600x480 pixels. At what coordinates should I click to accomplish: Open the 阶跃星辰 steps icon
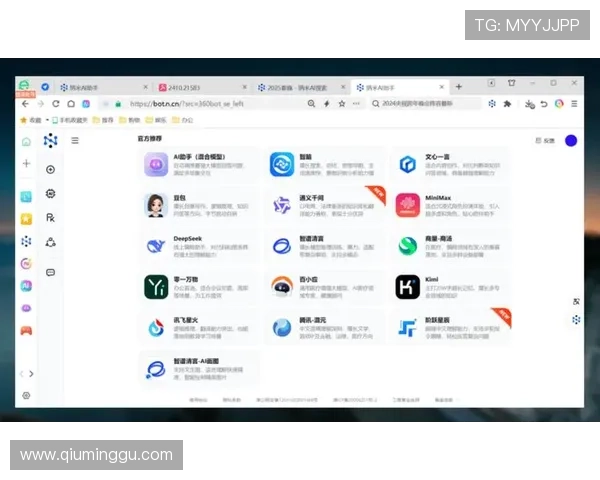pos(408,328)
